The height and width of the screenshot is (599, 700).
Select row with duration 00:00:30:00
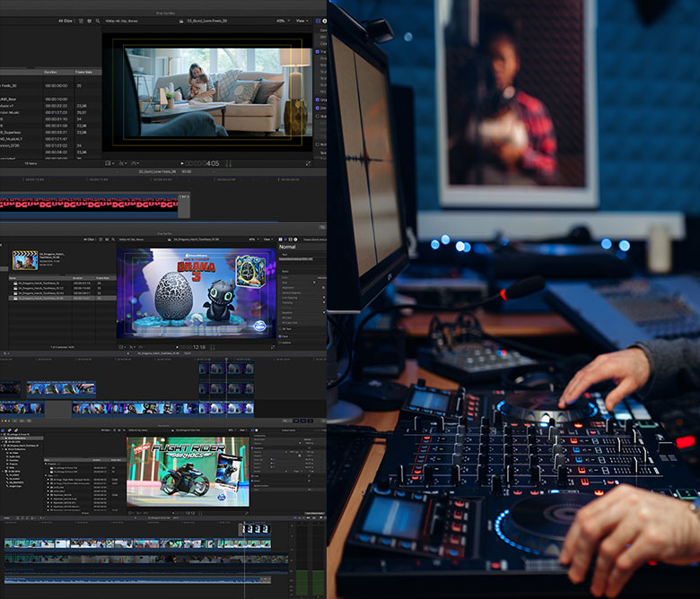(50, 85)
